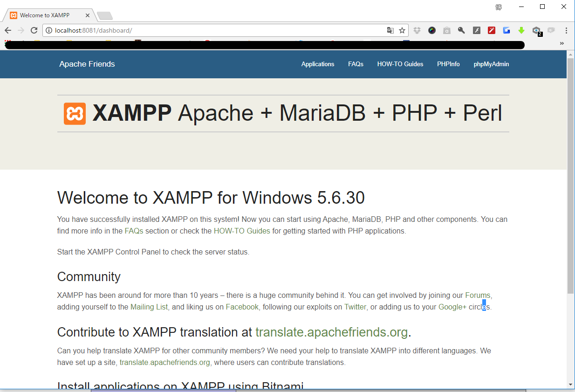Open the PHPInfo nav item

click(x=448, y=64)
